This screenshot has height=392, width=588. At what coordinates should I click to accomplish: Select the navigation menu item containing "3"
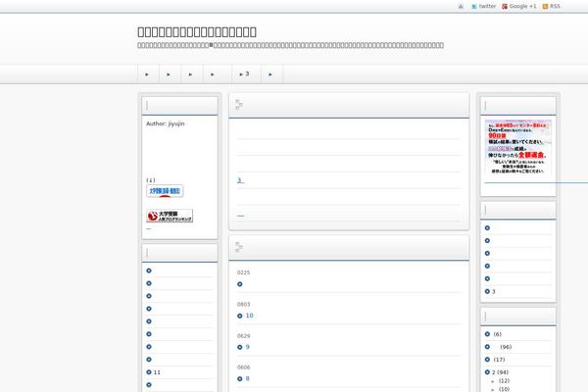pyautogui.click(x=246, y=73)
